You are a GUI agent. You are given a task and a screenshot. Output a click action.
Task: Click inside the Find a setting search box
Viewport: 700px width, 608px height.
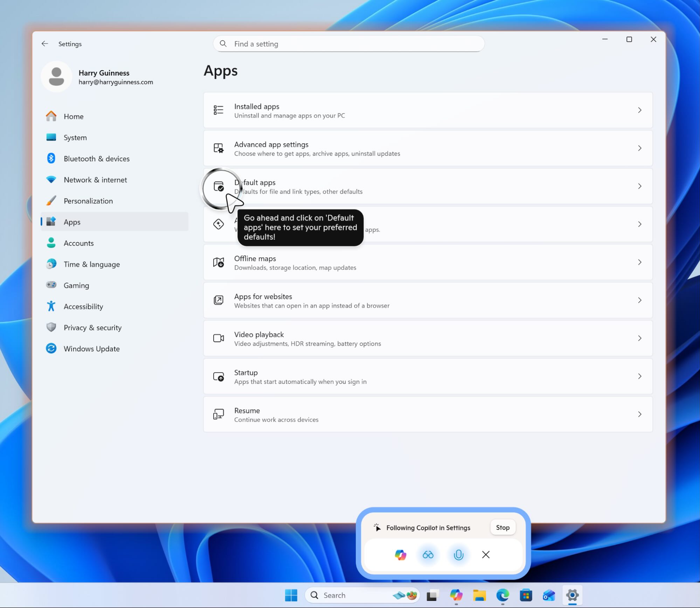tap(348, 43)
